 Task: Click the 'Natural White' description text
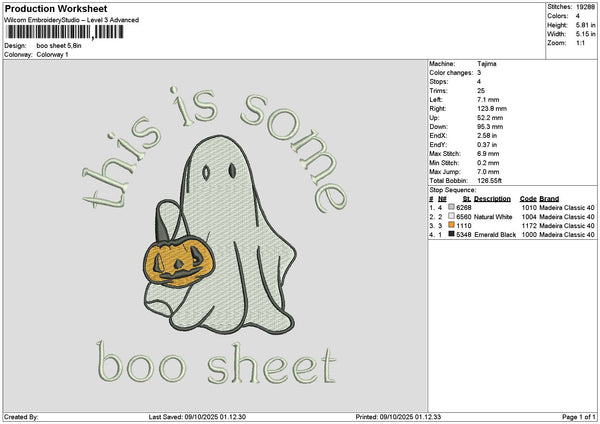493,217
